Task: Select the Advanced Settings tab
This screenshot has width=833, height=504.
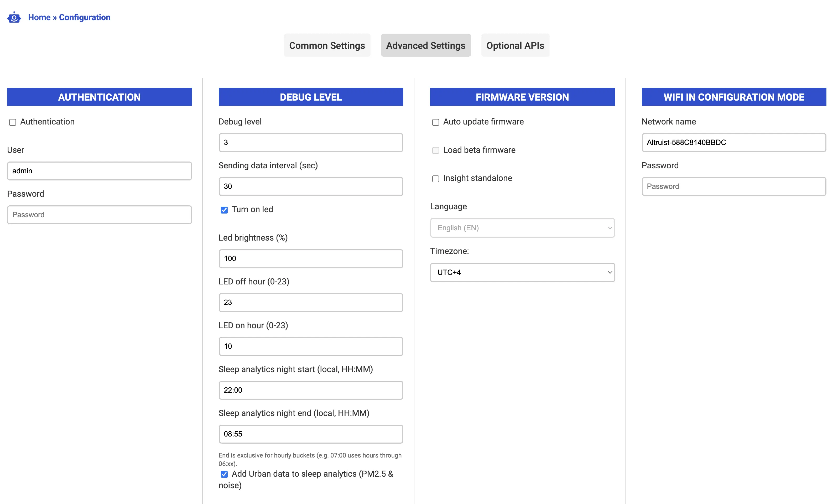Action: [426, 45]
